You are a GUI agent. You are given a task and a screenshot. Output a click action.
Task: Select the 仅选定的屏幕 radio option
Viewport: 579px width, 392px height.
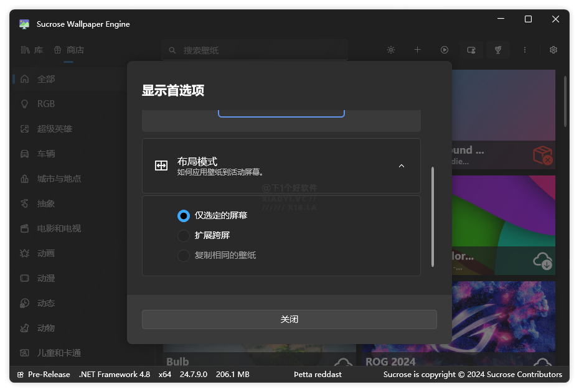coord(212,215)
